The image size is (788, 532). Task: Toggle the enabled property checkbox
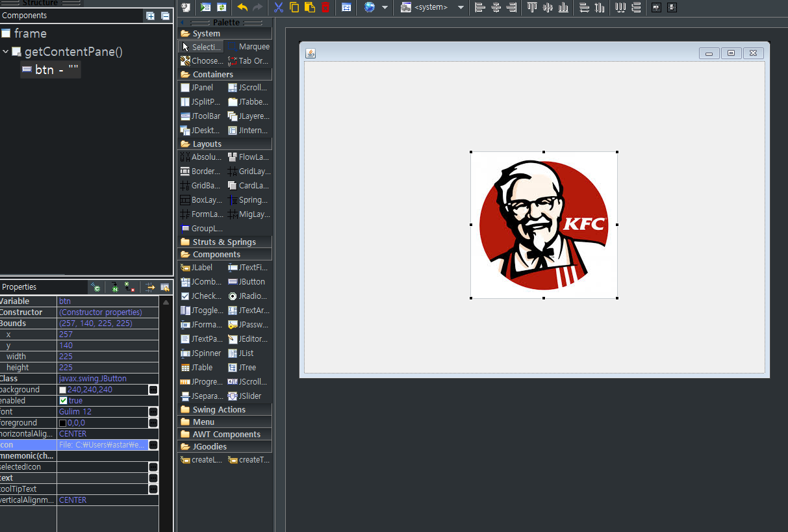click(x=63, y=401)
